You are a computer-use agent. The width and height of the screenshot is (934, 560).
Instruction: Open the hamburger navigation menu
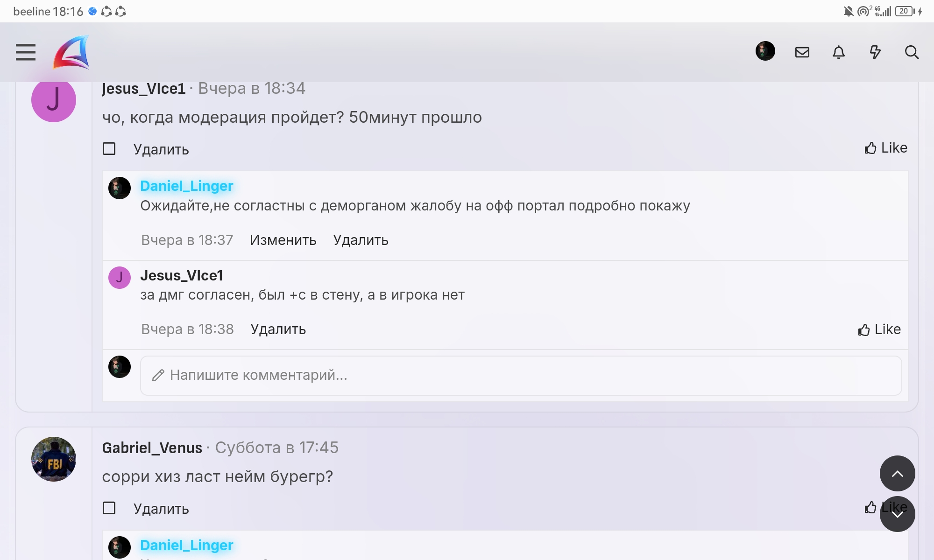point(25,52)
